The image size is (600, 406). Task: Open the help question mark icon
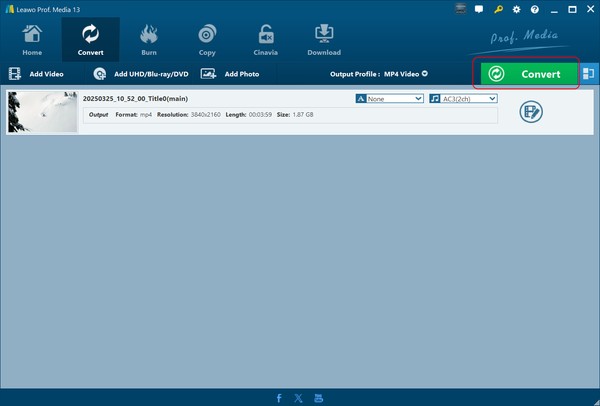[535, 9]
